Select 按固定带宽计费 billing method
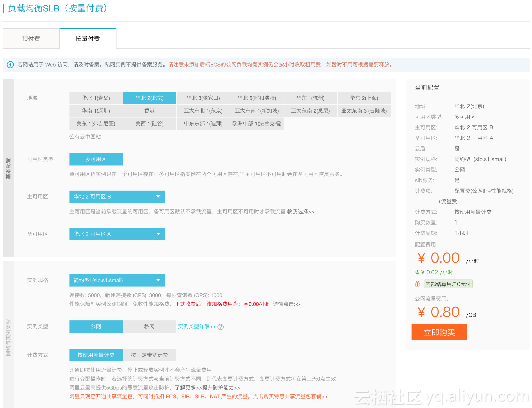Screen dimensions: 532x408 pos(149,355)
